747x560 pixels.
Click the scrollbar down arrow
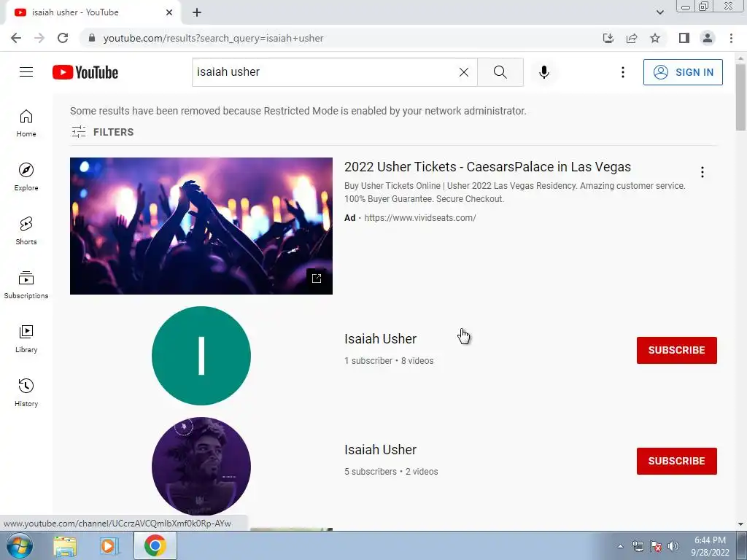[x=740, y=524]
